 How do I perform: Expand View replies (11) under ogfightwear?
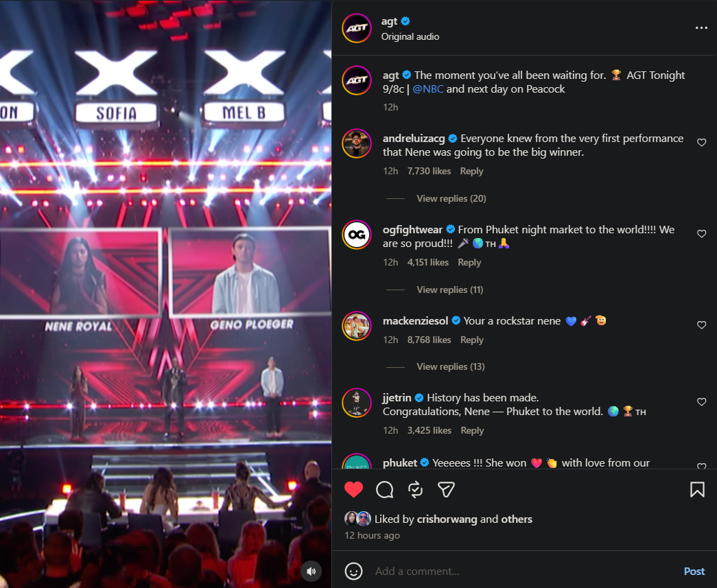point(449,290)
